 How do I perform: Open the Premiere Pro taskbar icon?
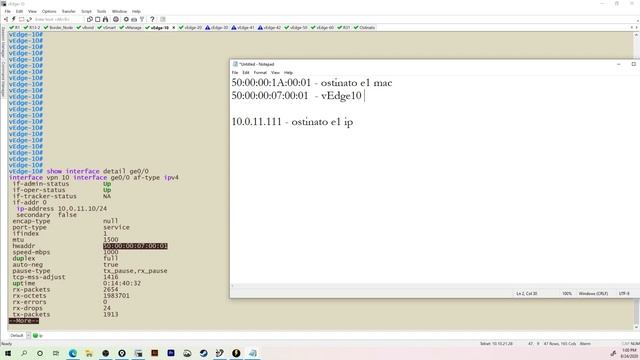pos(171,353)
